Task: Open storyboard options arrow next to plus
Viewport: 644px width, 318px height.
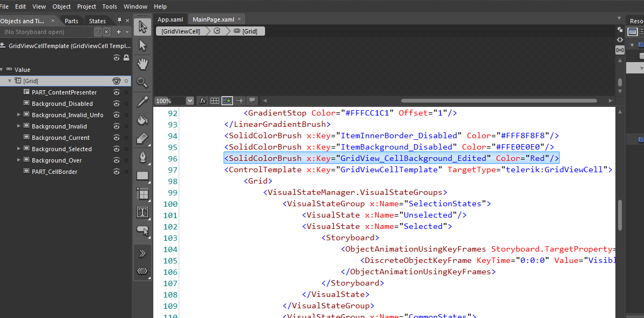Action: (127, 32)
